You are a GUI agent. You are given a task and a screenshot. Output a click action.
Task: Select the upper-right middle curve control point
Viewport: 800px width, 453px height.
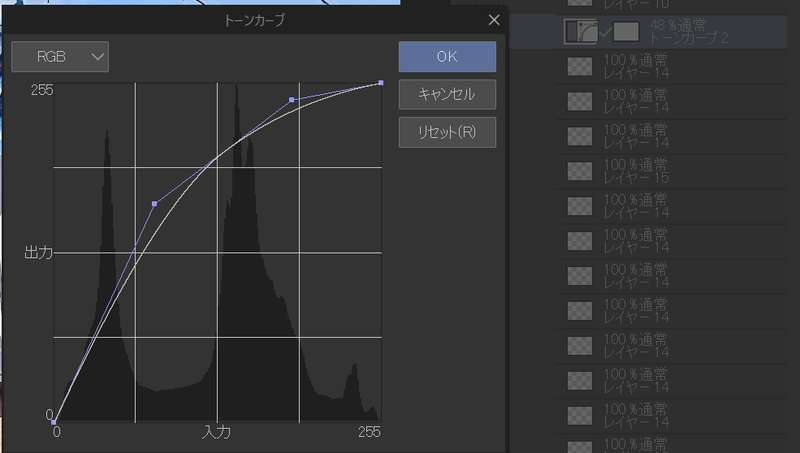point(291,100)
